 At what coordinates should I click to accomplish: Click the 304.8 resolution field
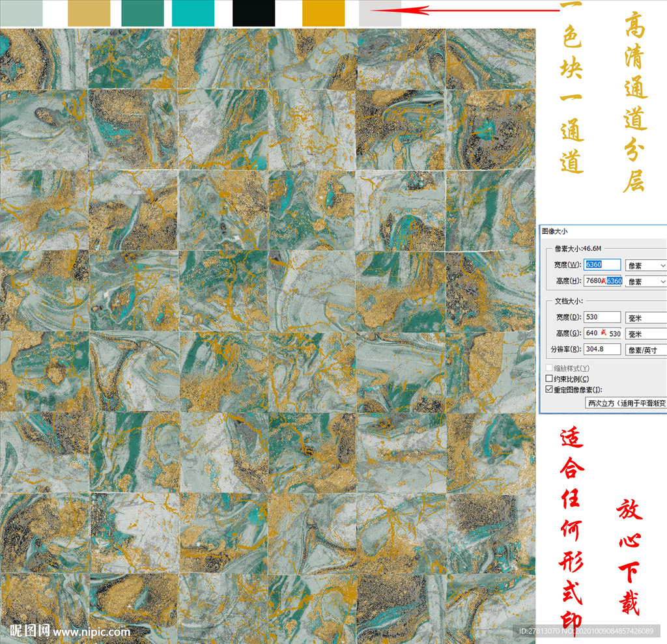[603, 350]
